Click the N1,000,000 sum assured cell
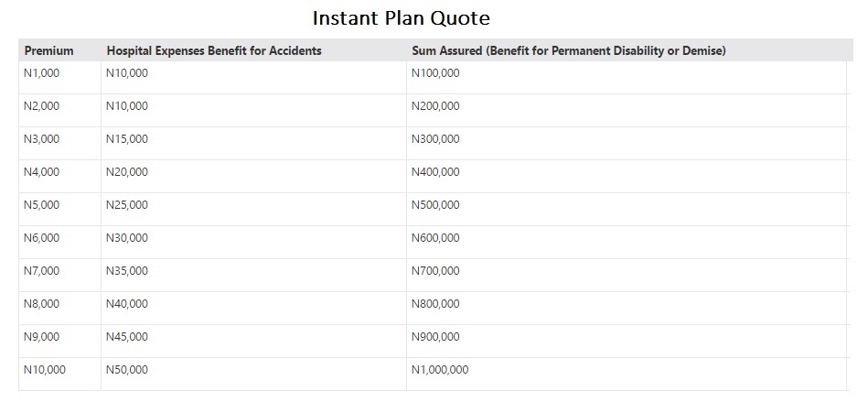This screenshot has width=868, height=413. pos(440,370)
